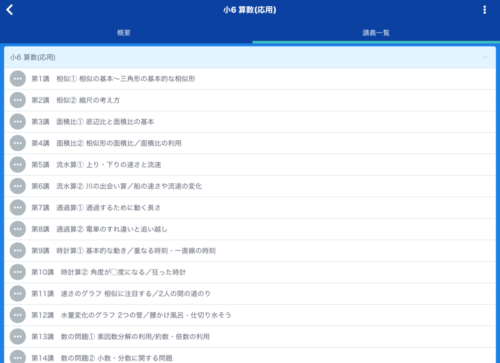Open lecture 第8講 通過算② 電車のすれ違い
Image resolution: width=500 pixels, height=363 pixels.
(x=250, y=229)
